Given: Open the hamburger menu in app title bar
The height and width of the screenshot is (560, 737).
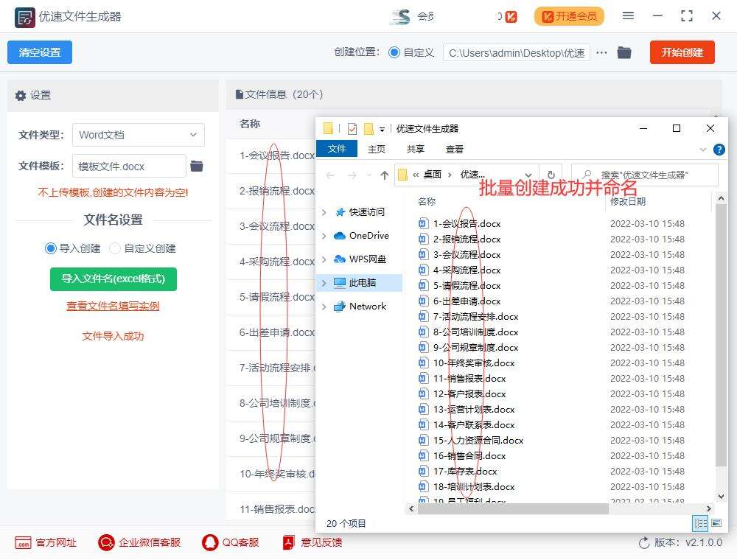Looking at the screenshot, I should pos(628,16).
